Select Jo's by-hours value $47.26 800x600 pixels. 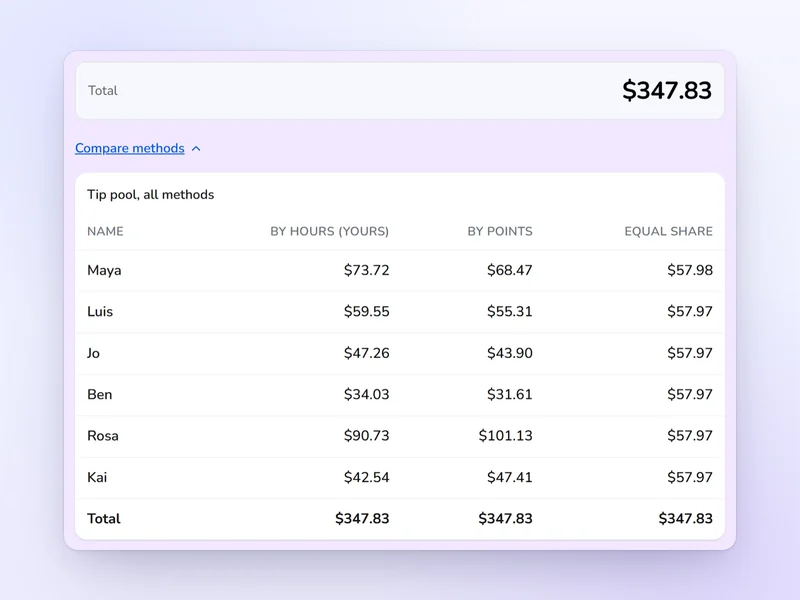tap(366, 353)
